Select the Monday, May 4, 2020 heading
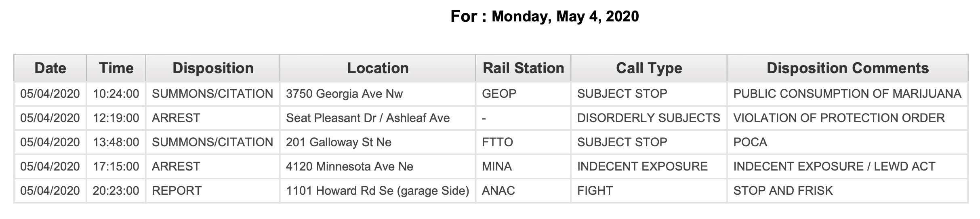This screenshot has width=980, height=219. click(565, 17)
